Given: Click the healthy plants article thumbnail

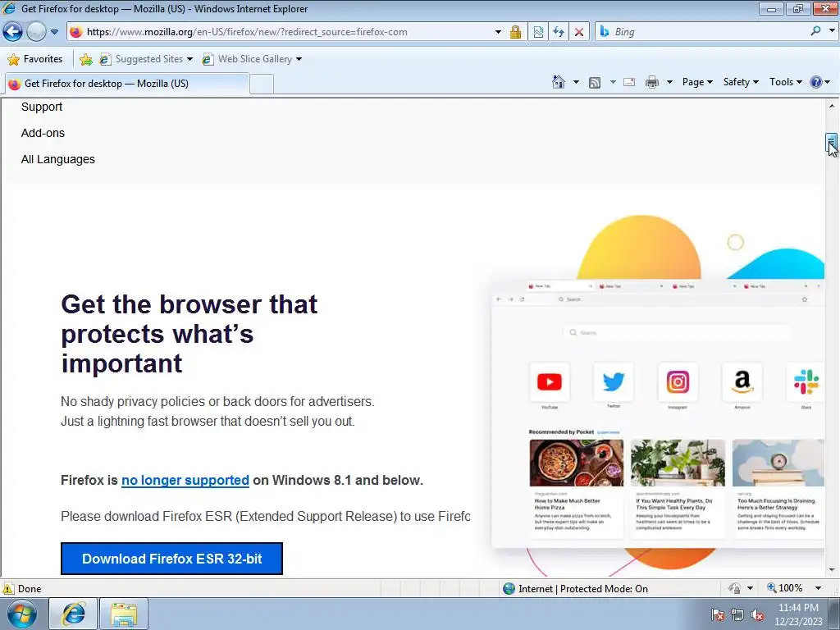Looking at the screenshot, I should [678, 463].
